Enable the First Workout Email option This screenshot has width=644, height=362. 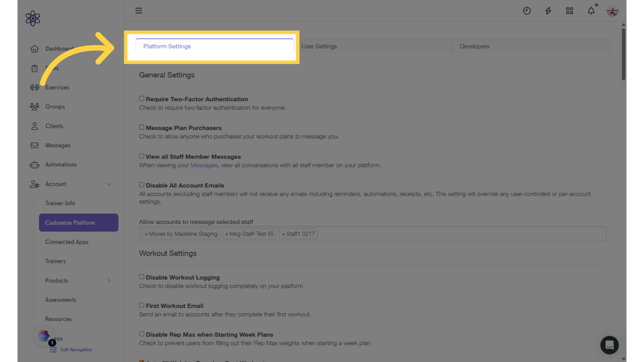click(x=141, y=305)
